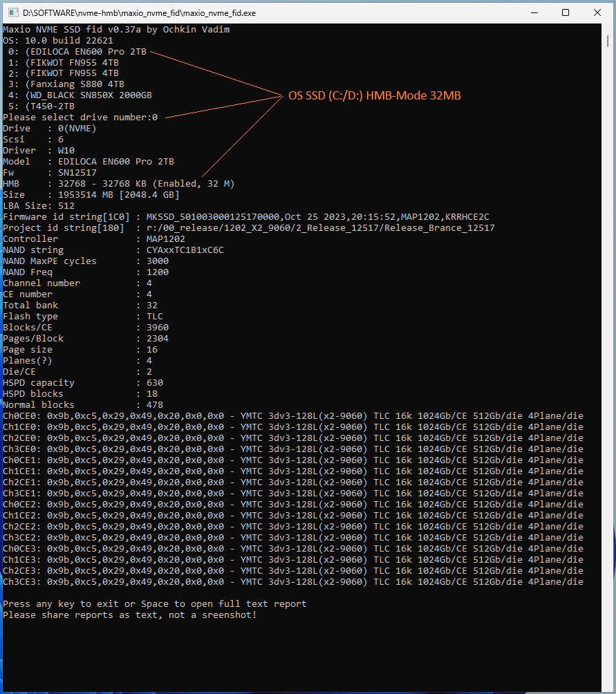Click the Ch3CE3 flash ID row
Image resolution: width=616 pixels, height=694 pixels.
click(293, 582)
